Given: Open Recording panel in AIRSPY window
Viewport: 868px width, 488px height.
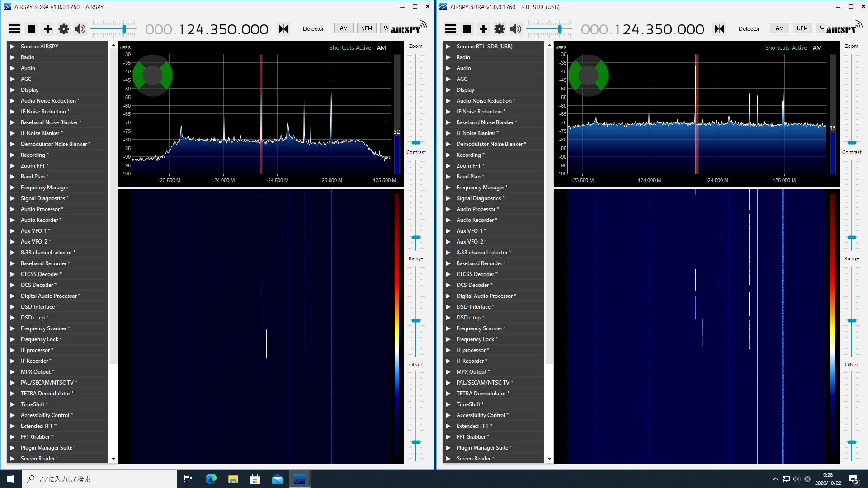Looking at the screenshot, I should [58, 155].
